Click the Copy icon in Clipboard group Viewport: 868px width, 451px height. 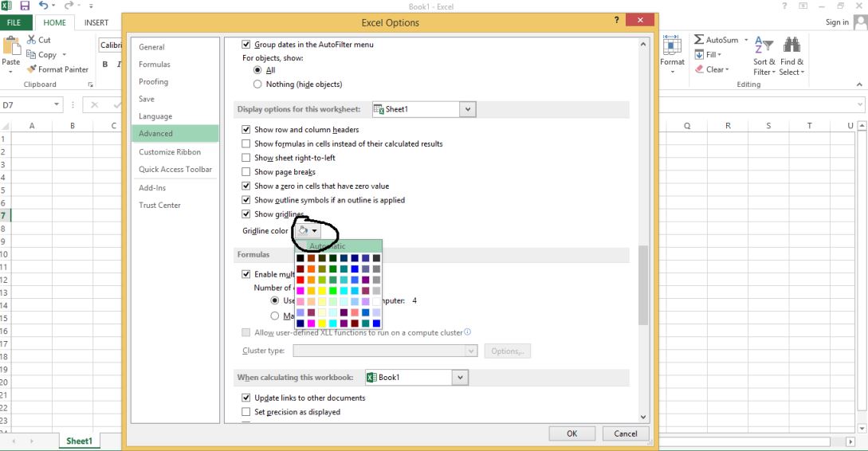point(31,54)
